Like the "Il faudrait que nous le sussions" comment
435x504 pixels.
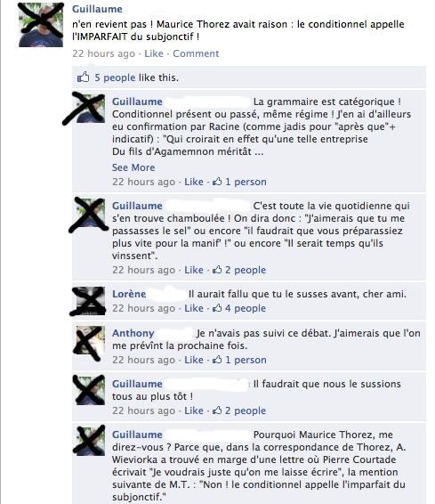click(x=194, y=411)
